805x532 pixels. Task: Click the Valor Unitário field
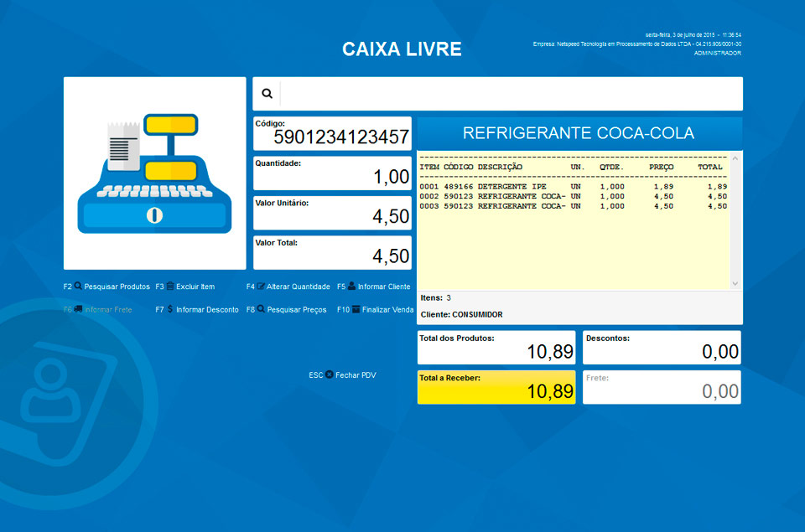click(332, 213)
